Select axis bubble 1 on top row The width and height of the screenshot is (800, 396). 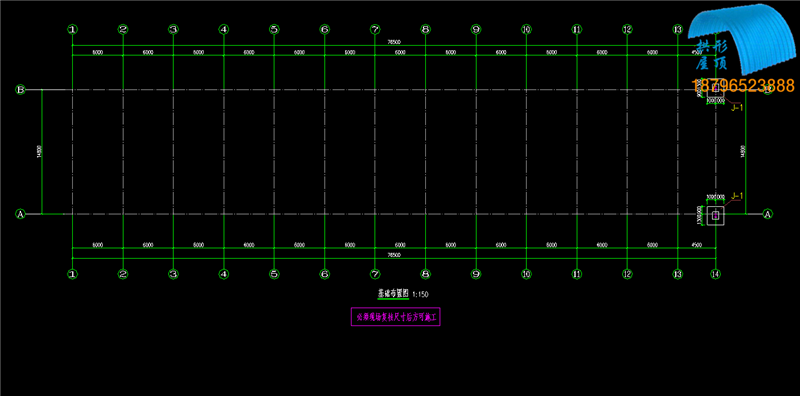click(x=72, y=30)
